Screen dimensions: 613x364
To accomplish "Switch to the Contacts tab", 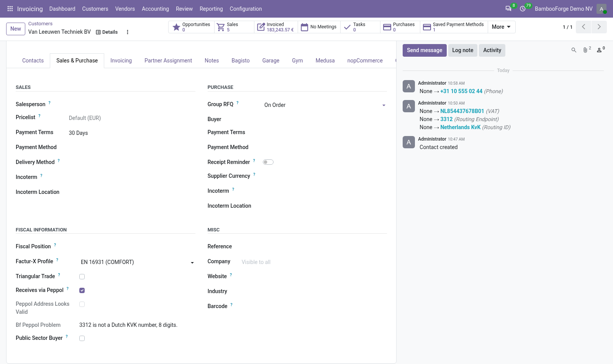I will click(x=33, y=61).
